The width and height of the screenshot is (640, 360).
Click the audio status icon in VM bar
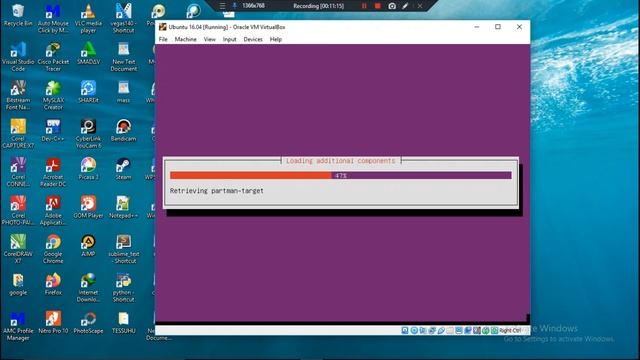click(x=423, y=330)
